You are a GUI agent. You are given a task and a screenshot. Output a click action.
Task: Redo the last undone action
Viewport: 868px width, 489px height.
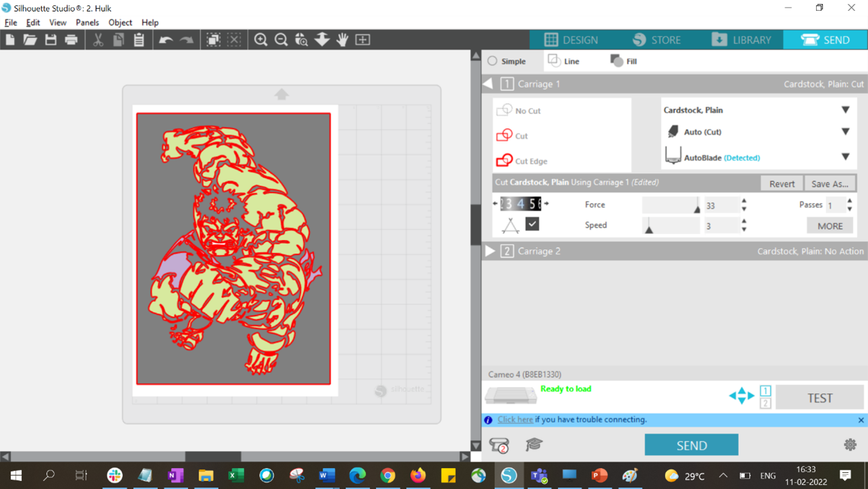(187, 40)
